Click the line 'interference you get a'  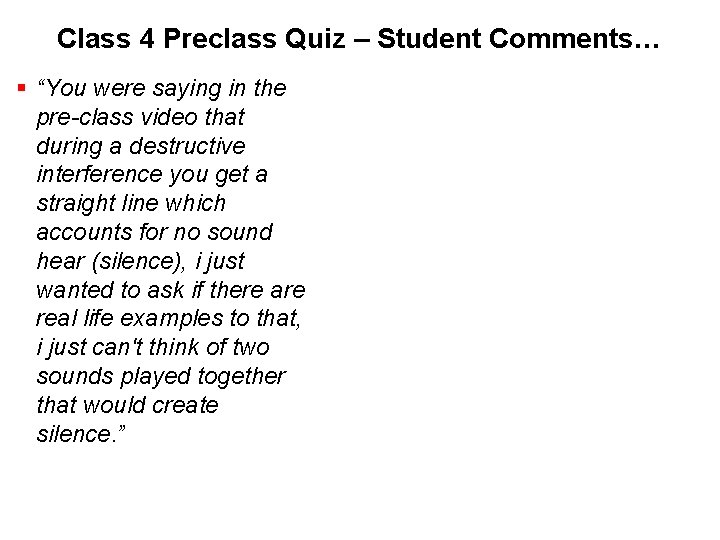coord(152,175)
